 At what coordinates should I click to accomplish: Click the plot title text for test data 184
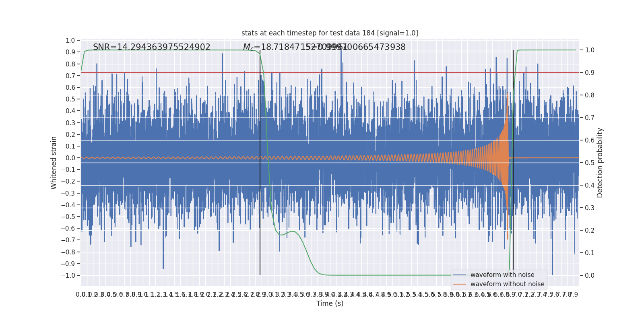(x=330, y=33)
